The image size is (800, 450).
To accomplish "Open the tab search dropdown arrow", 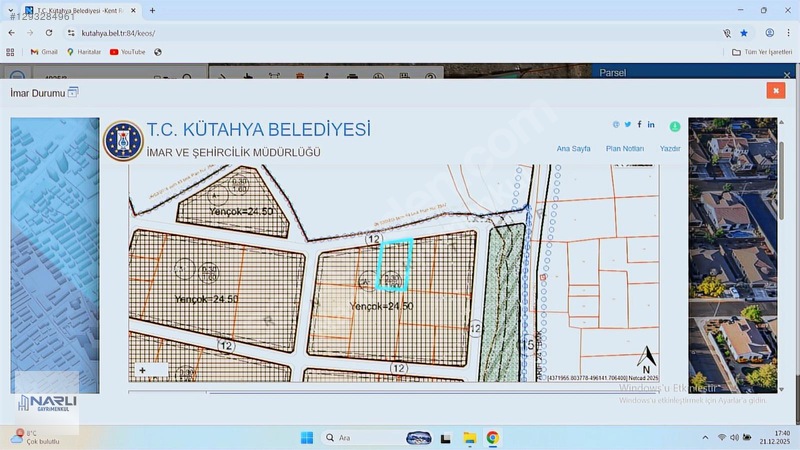I will [10, 10].
